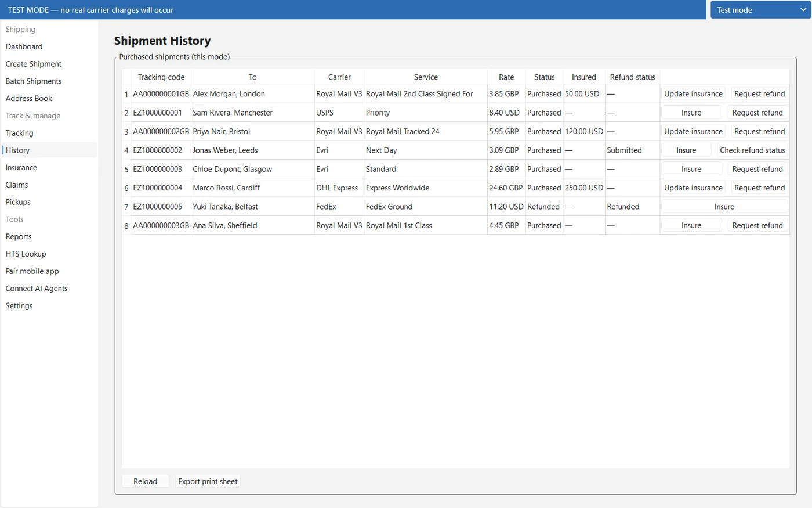The height and width of the screenshot is (508, 812).
Task: Select tracking code AA000000003GB cell
Action: (161, 225)
